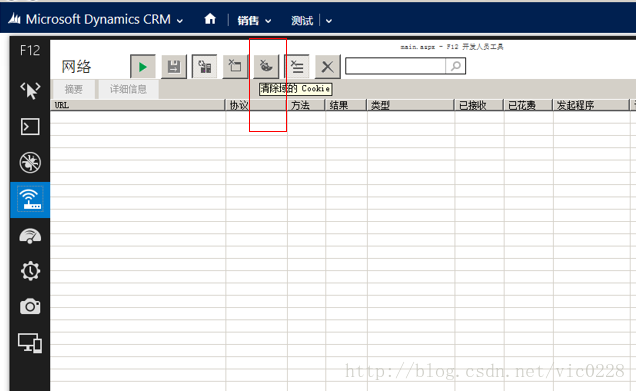Clear the session with the X icon
Screen dimensions: 636x391
[328, 67]
